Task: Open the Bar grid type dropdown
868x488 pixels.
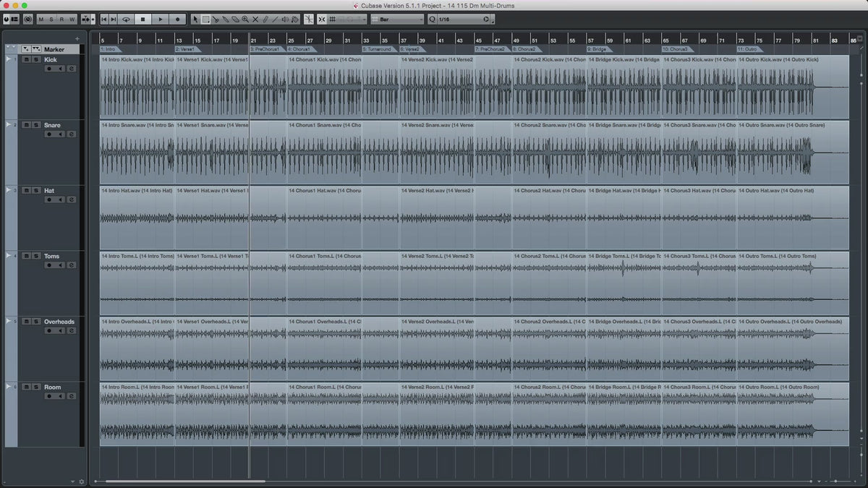Action: point(396,20)
